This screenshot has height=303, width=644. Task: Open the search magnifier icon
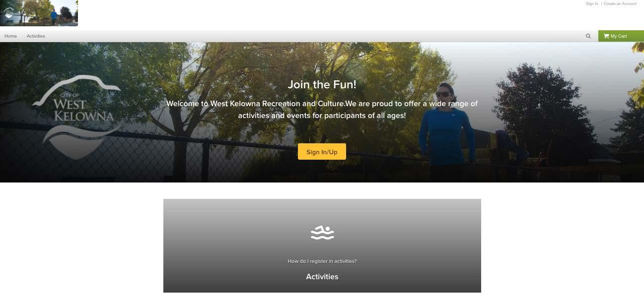click(588, 36)
